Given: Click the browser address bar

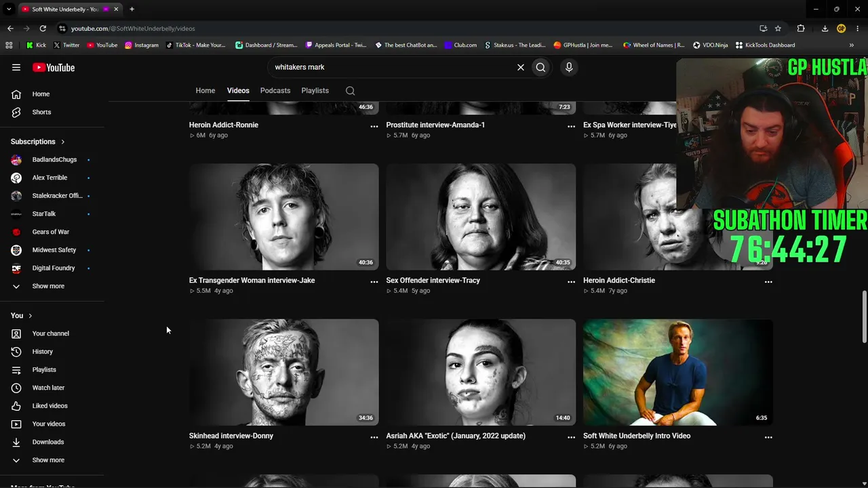Looking at the screenshot, I should (407, 28).
